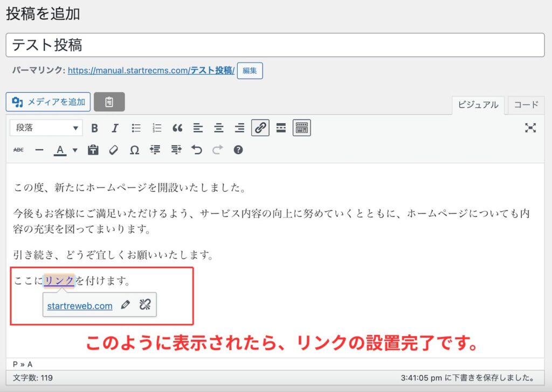Remove link with the unlink icon
This screenshot has height=392, width=552.
[x=144, y=305]
